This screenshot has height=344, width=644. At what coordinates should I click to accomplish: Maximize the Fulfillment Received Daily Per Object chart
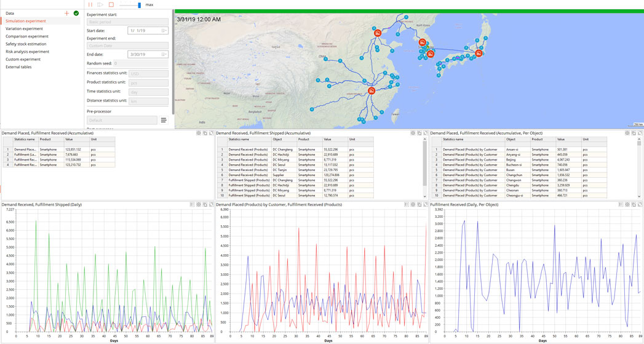(640, 204)
